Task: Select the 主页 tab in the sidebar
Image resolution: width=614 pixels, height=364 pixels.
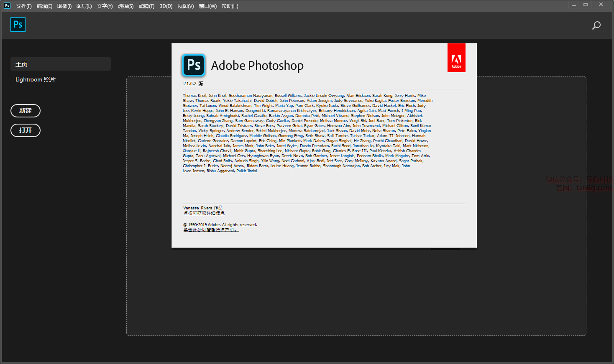Action: (x=61, y=64)
